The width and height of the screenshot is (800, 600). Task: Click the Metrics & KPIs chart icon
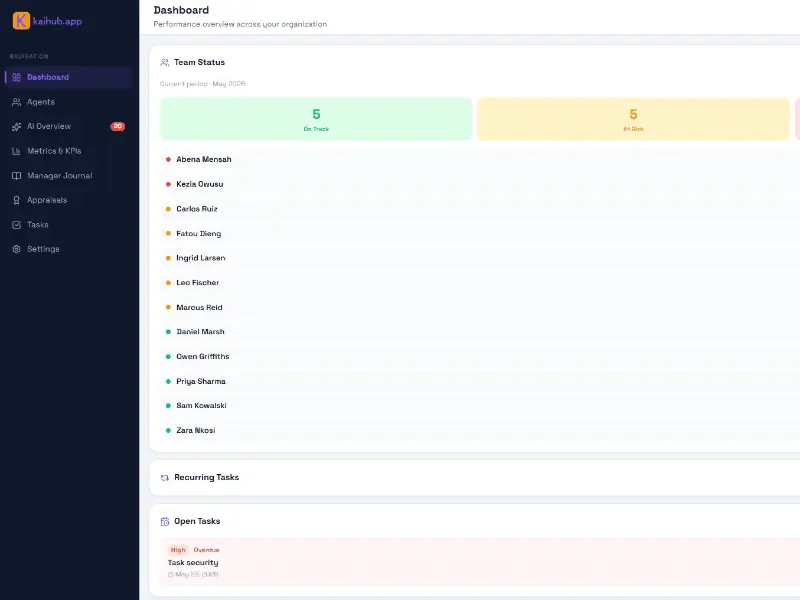click(16, 151)
